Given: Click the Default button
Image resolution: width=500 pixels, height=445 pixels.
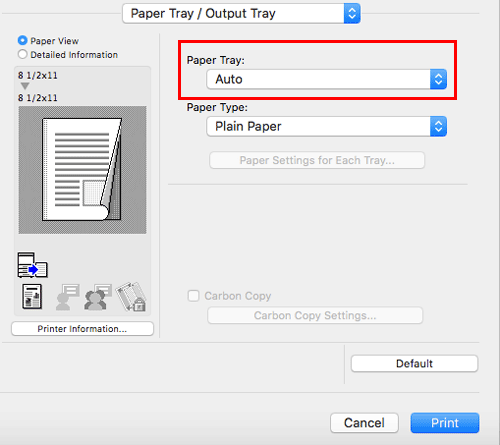Looking at the screenshot, I should pos(414,363).
